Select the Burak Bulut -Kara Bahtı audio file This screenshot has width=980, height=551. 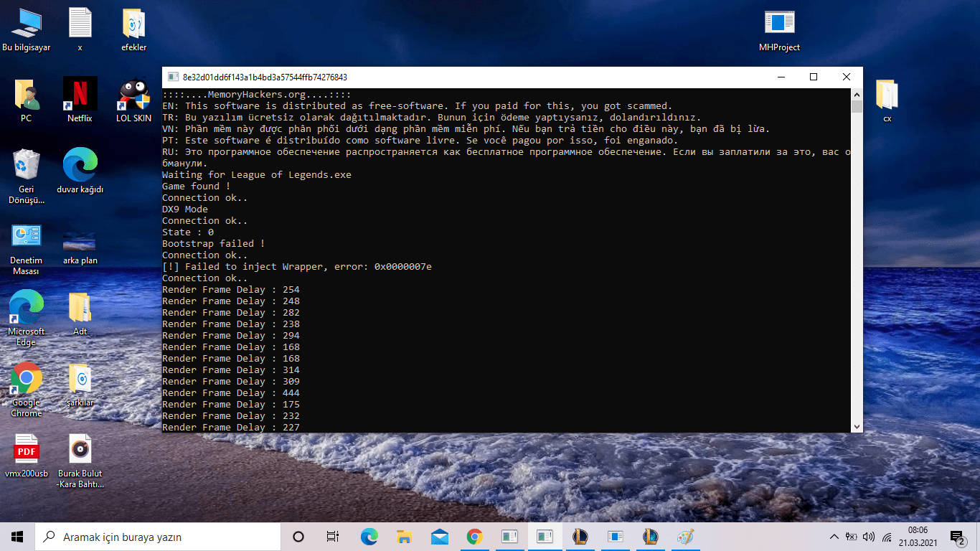pyautogui.click(x=80, y=461)
